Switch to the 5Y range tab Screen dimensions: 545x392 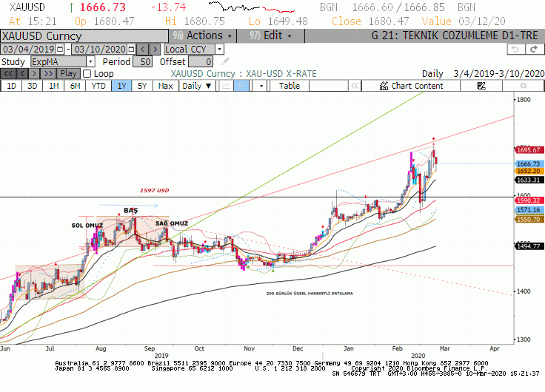click(142, 86)
